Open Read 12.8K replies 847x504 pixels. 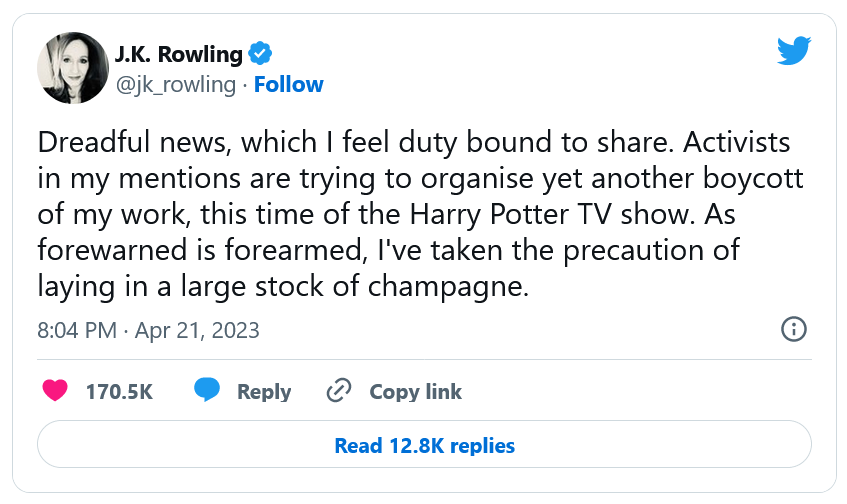tap(424, 445)
